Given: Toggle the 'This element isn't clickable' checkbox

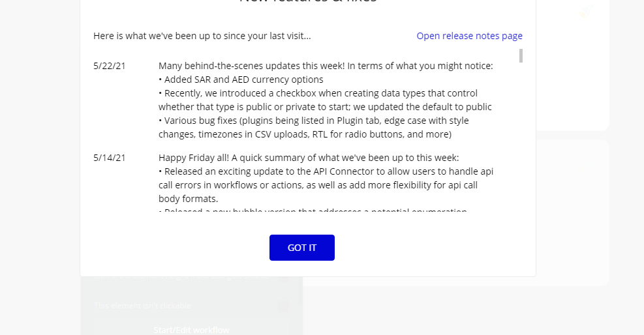Looking at the screenshot, I should coord(283,306).
